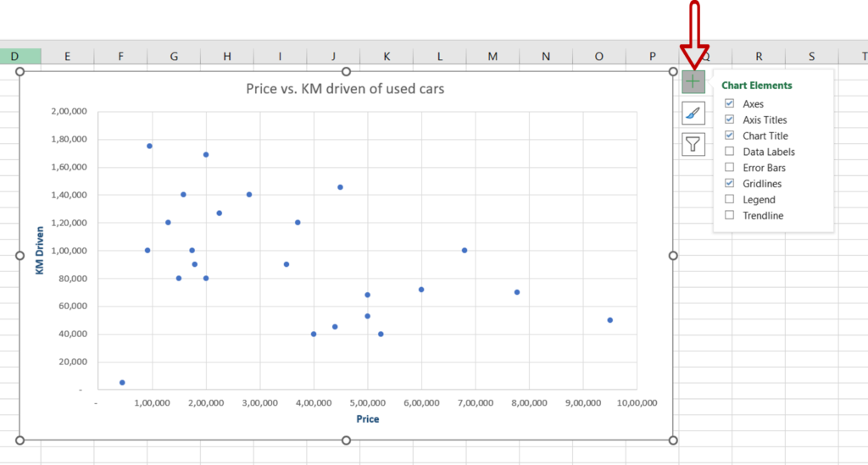Open the Chart Styles paintbrush button

[693, 113]
